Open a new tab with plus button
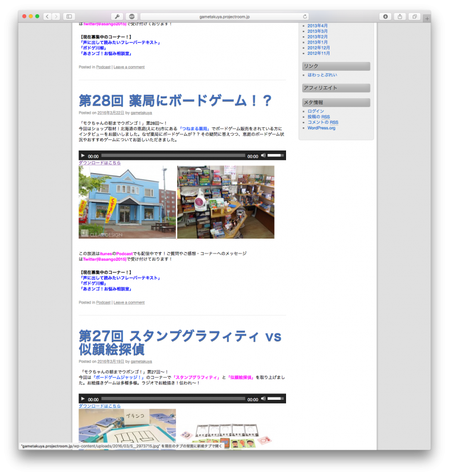The width and height of the screenshot is (449, 476). (426, 19)
